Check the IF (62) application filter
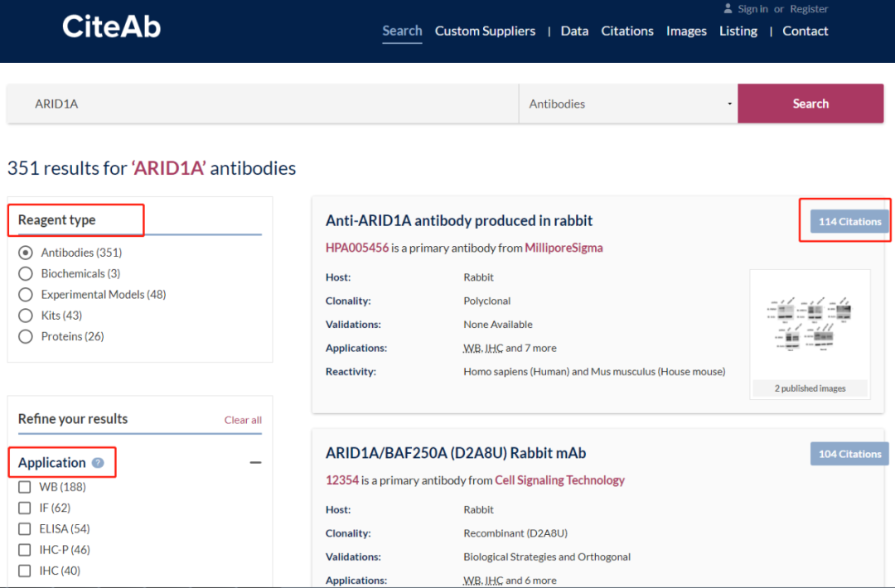Screen dimensions: 895x588 [x=25, y=508]
